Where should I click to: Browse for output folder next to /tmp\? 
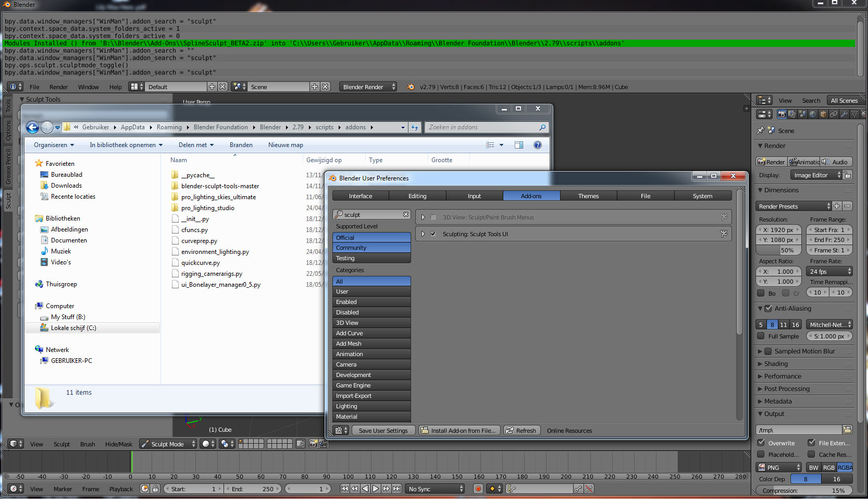848,430
